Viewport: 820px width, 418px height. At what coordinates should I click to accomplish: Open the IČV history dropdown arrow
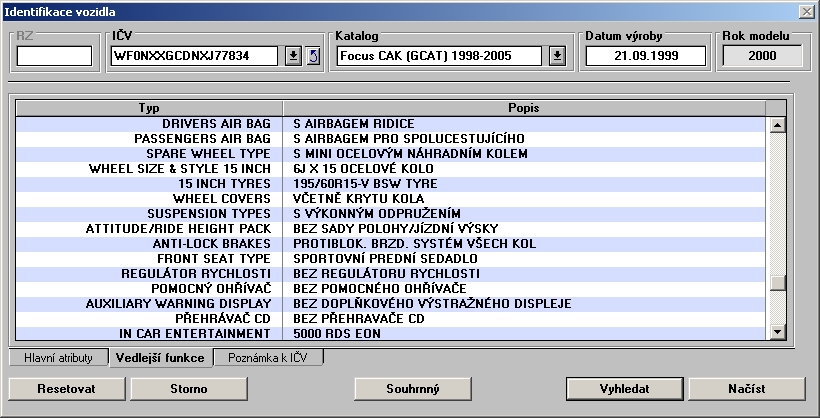293,55
